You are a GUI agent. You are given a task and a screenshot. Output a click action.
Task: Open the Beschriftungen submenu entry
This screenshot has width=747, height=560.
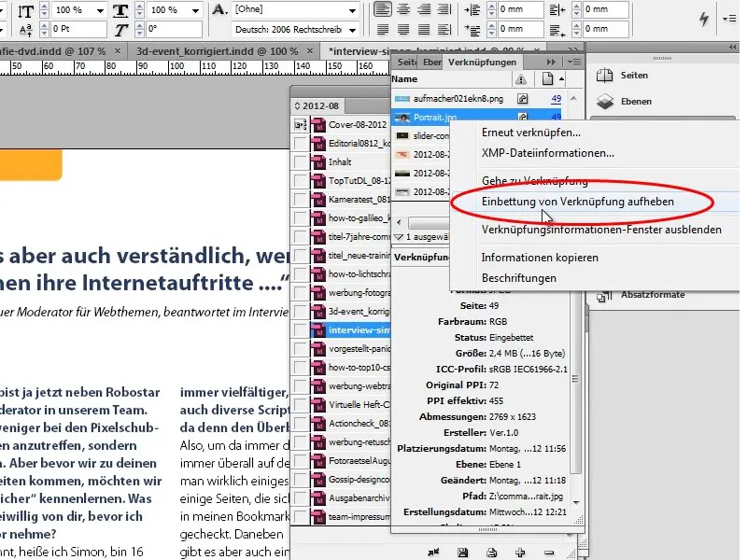[519, 278]
